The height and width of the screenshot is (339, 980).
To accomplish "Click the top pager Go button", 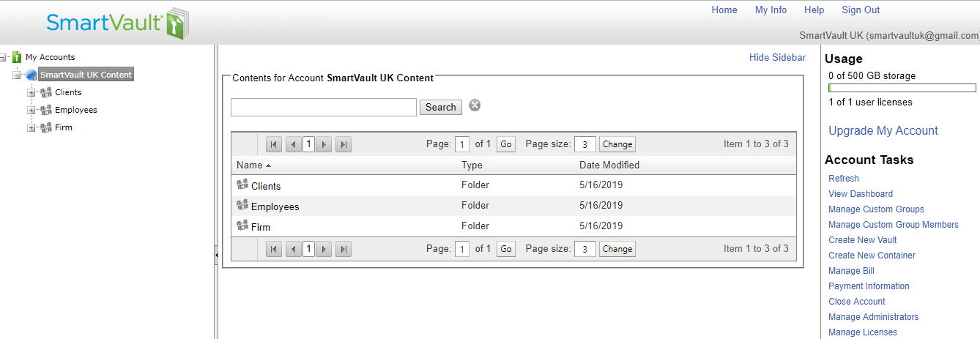I will 506,144.
